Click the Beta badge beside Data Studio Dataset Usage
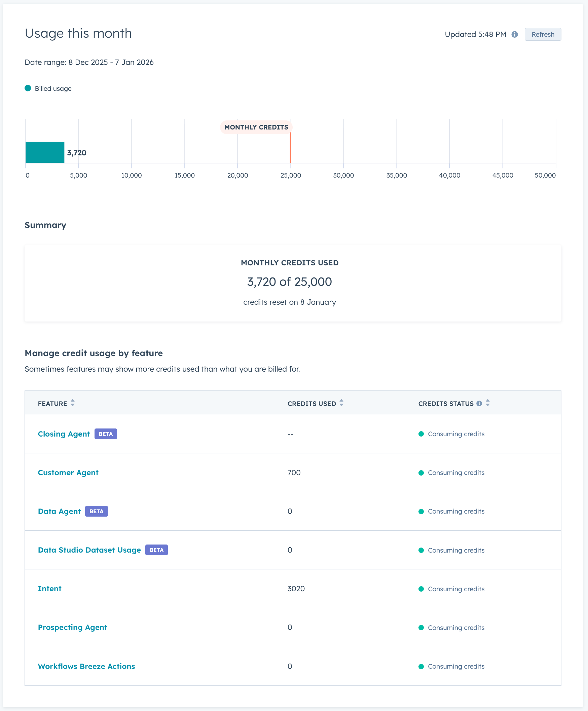Image resolution: width=588 pixels, height=711 pixels. tap(156, 550)
